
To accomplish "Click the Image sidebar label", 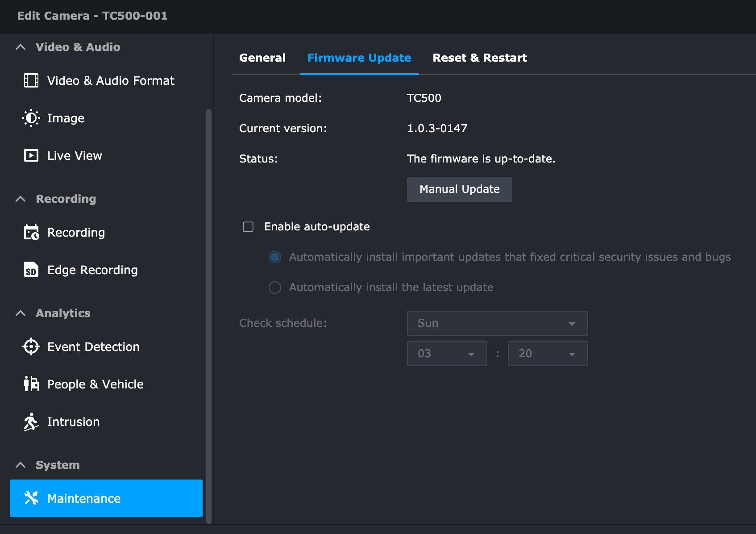I will point(66,118).
